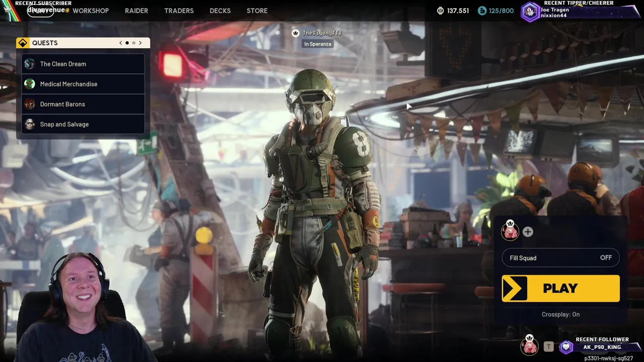Go to previous quests page arrow
The width and height of the screenshot is (644, 362).
[121, 43]
